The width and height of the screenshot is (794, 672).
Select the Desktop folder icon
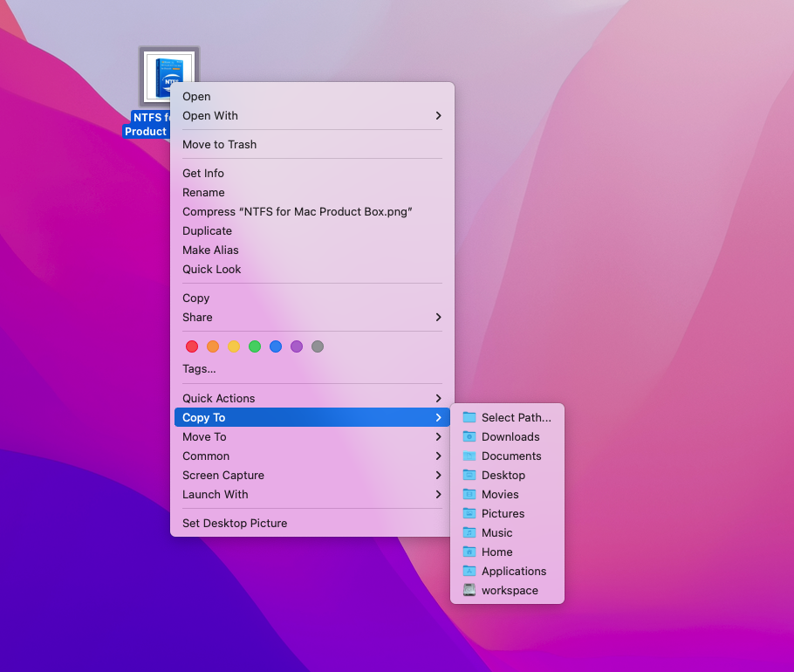click(x=469, y=475)
